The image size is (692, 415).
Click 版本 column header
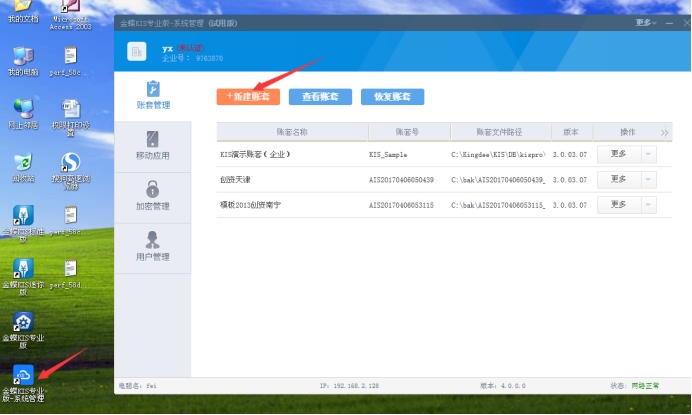(x=571, y=132)
